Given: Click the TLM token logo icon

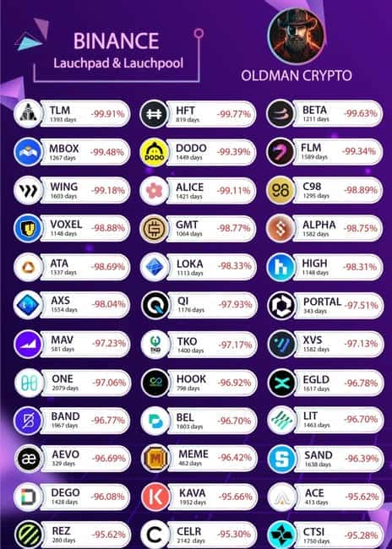Looking at the screenshot, I should pyautogui.click(x=28, y=114).
